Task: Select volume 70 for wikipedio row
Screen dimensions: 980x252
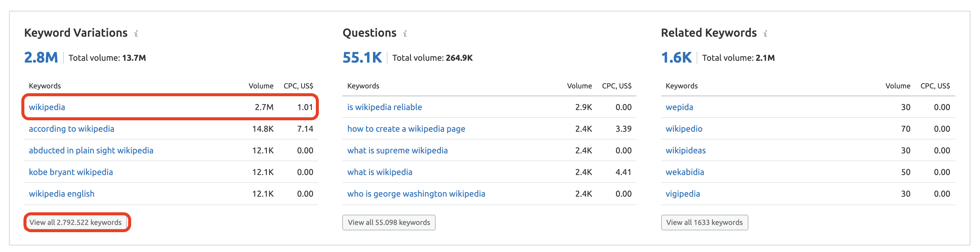Action: [905, 129]
